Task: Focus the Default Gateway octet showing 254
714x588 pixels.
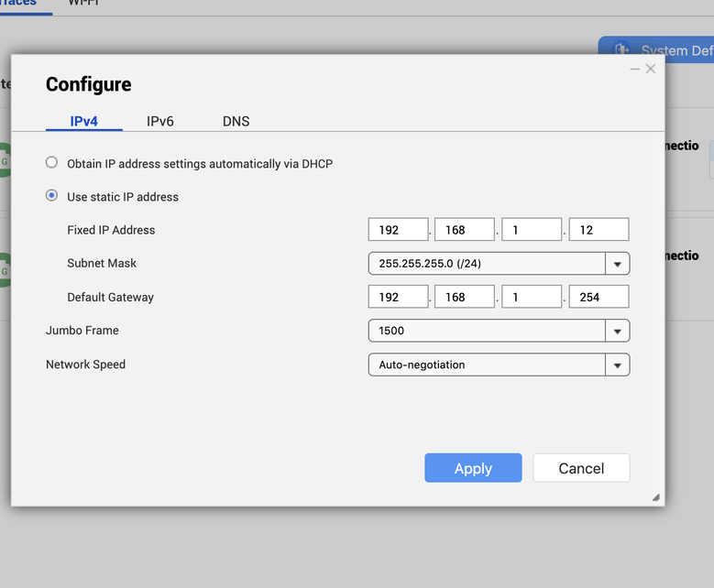Action: click(x=599, y=297)
